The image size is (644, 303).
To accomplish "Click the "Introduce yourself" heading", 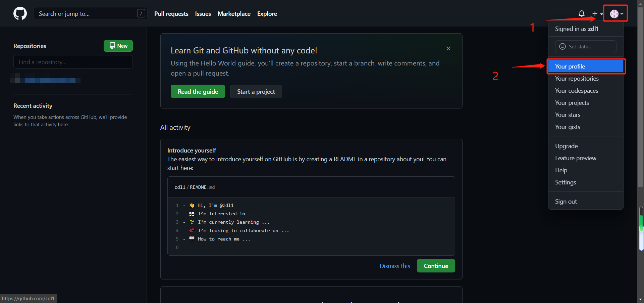I will [192, 150].
